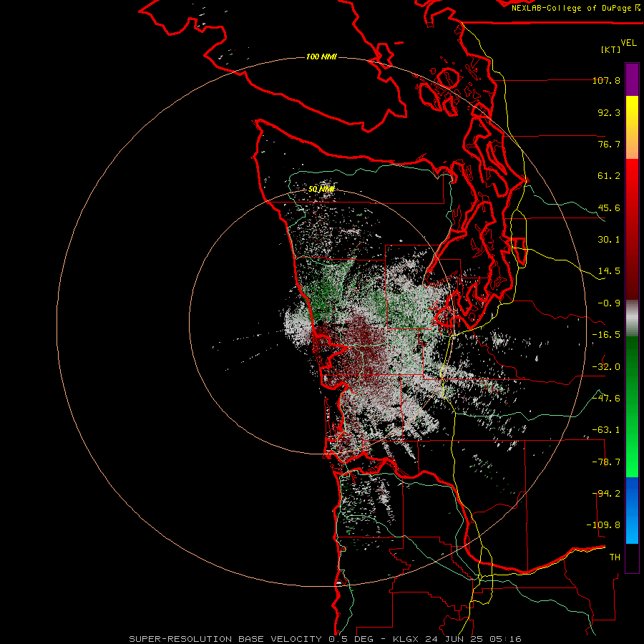This screenshot has height=644, width=644.
Task: Click the 61.2 velocity scale value
Action: click(609, 176)
